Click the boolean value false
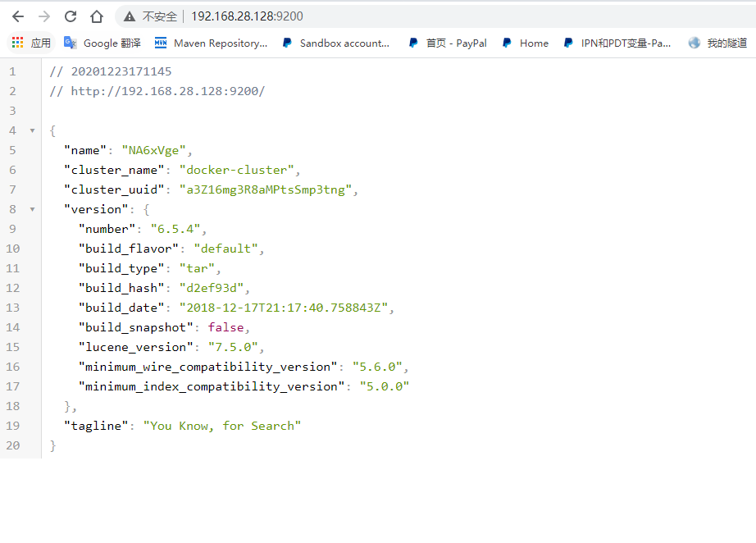The image size is (756, 543). click(x=225, y=327)
